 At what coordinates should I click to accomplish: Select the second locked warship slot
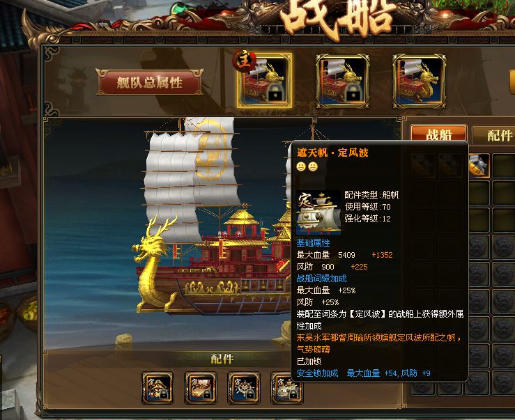coord(342,81)
